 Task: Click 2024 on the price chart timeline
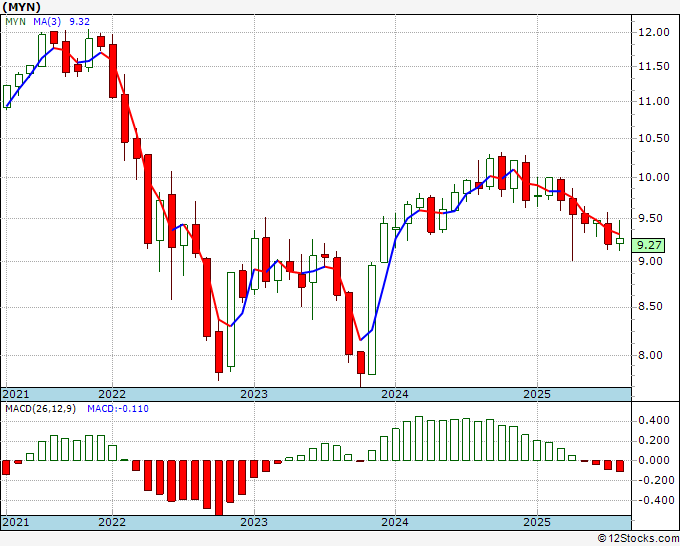[395, 394]
